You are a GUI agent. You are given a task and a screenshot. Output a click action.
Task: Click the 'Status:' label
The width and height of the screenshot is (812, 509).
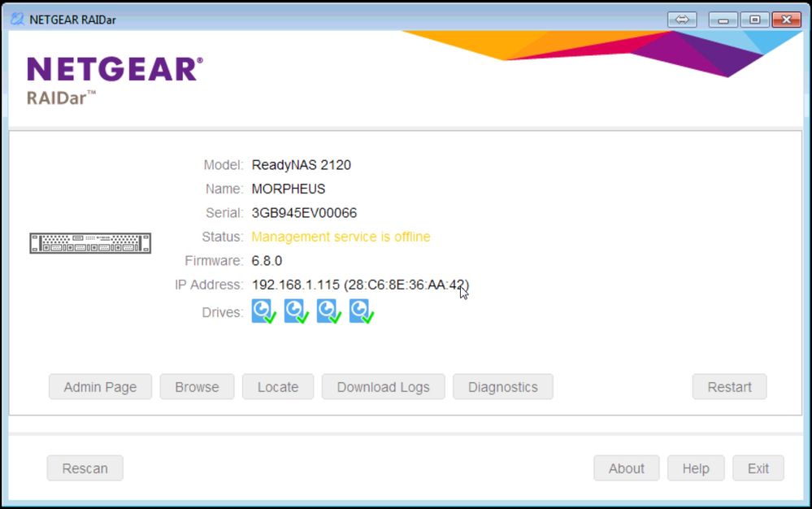[222, 237]
